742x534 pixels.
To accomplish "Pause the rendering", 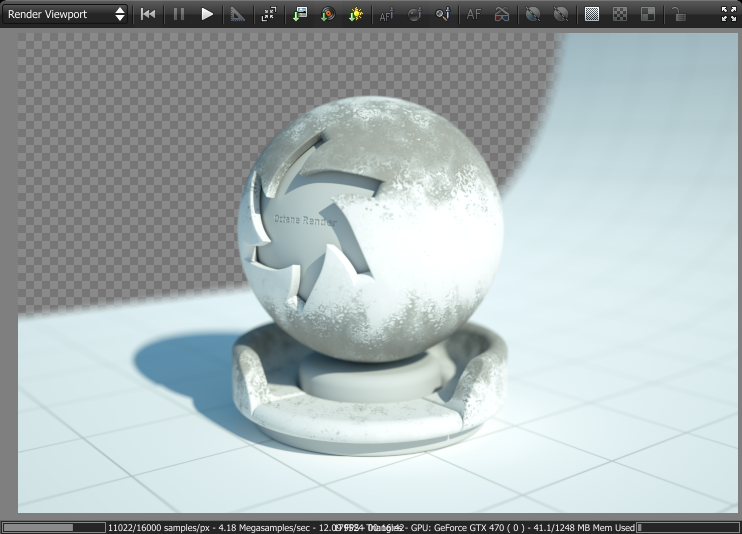I will pyautogui.click(x=178, y=14).
